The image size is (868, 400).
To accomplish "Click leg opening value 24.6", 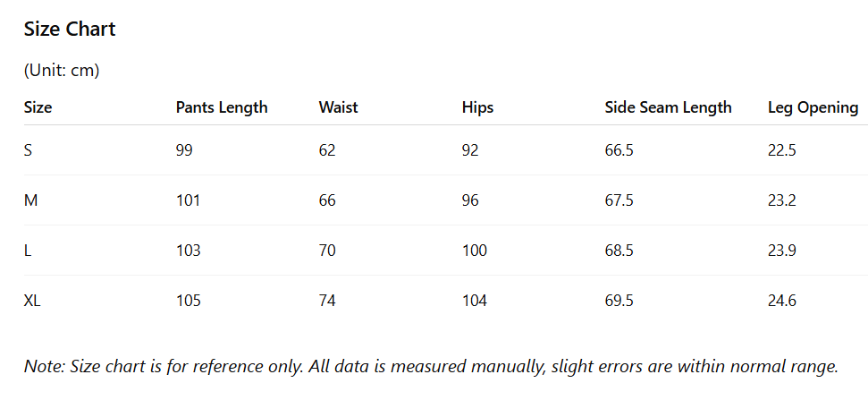I will [781, 301].
